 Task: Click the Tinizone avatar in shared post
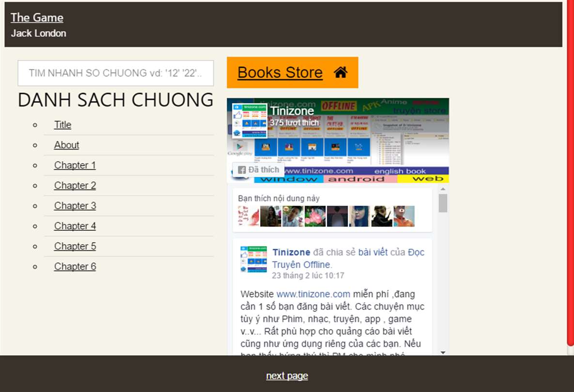point(254,259)
